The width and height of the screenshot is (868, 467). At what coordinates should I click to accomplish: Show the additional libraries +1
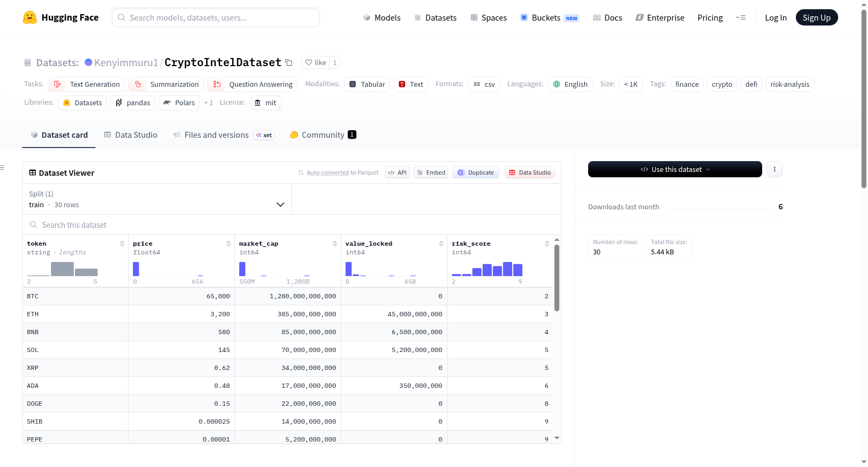click(208, 103)
